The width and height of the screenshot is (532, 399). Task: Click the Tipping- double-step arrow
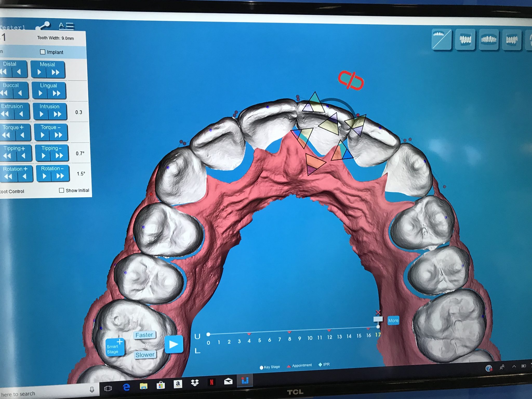click(59, 156)
